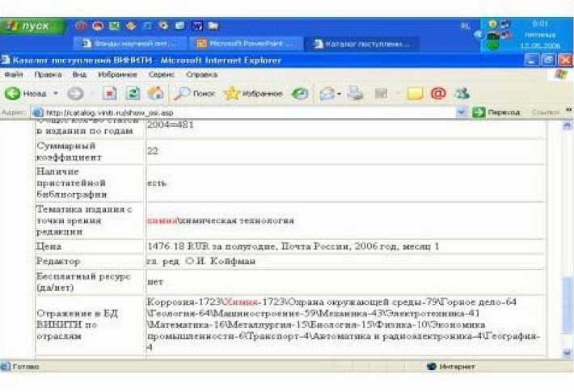
Task: Click the Редактор label cell
Action: coord(90,261)
